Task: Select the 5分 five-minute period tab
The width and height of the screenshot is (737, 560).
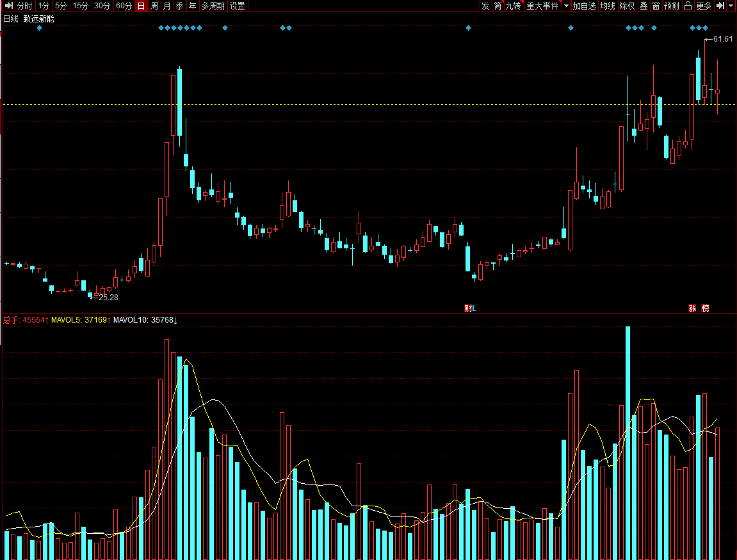Action: [61, 6]
